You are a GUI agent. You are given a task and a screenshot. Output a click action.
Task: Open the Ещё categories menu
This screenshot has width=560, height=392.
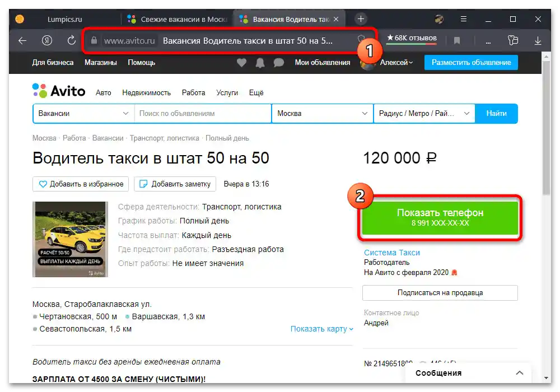(256, 93)
